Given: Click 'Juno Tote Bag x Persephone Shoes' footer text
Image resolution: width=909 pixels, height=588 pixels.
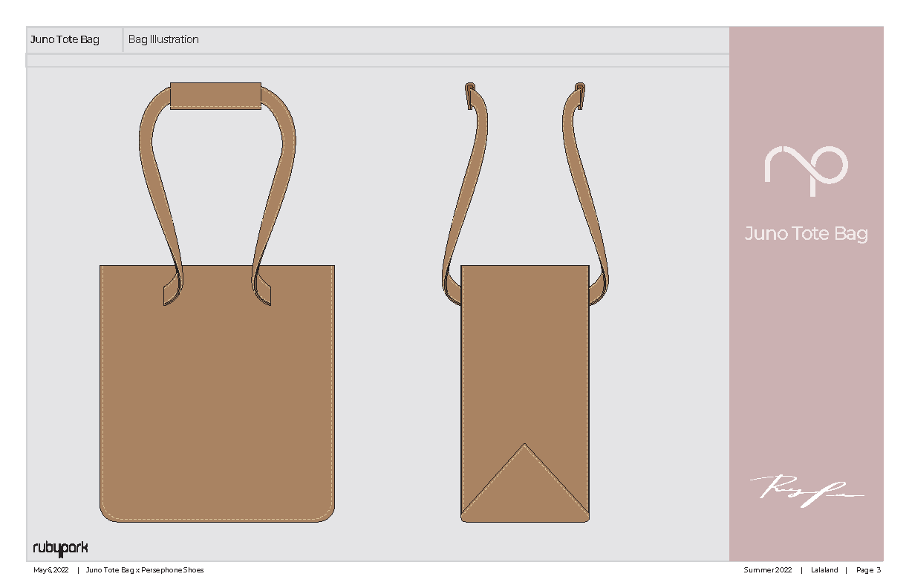Looking at the screenshot, I should tap(145, 570).
